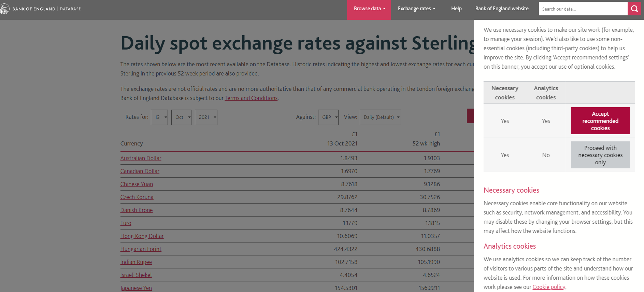Select the 52 wk-high value 11.0357
This screenshot has height=292, width=644.
click(431, 236)
